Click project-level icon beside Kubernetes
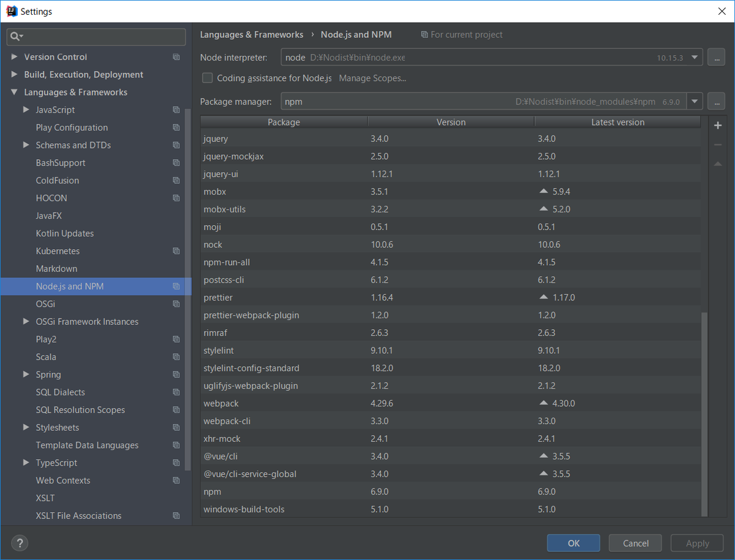 point(176,252)
